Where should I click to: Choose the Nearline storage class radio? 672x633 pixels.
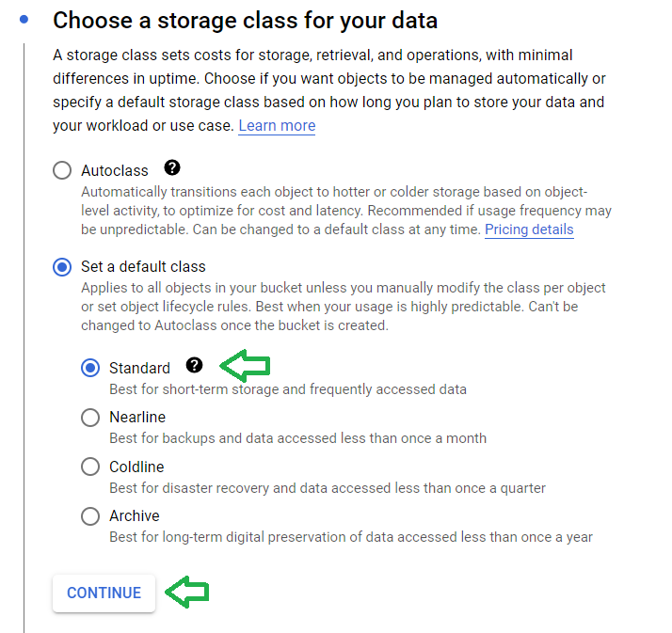[x=90, y=418]
